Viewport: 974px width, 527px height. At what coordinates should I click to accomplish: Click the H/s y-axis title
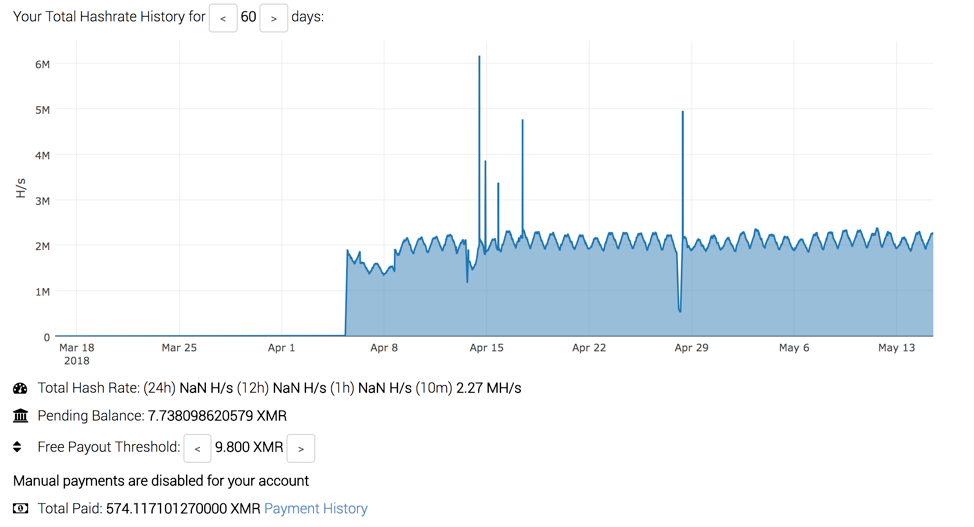[x=20, y=187]
